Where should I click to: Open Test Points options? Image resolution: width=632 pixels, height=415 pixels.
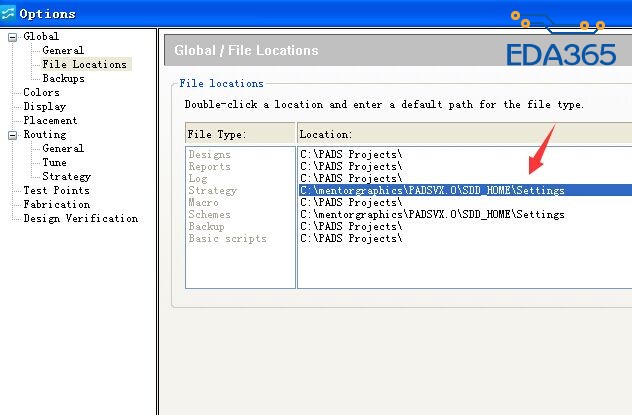[x=56, y=190]
